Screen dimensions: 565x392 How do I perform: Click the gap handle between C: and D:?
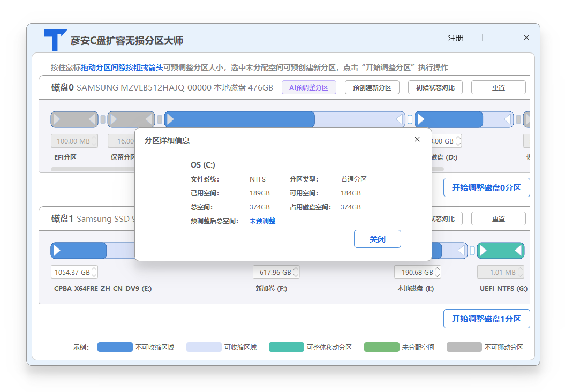(x=410, y=119)
